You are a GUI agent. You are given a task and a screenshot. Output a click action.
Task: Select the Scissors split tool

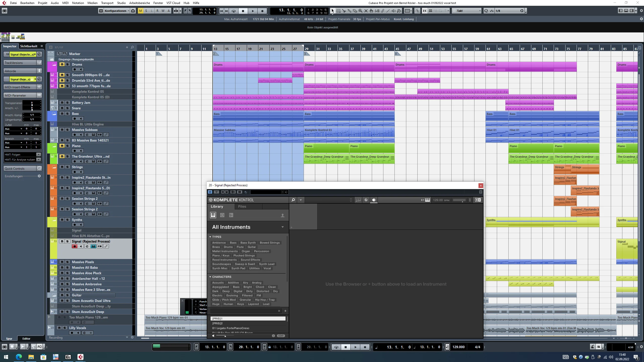344,11
